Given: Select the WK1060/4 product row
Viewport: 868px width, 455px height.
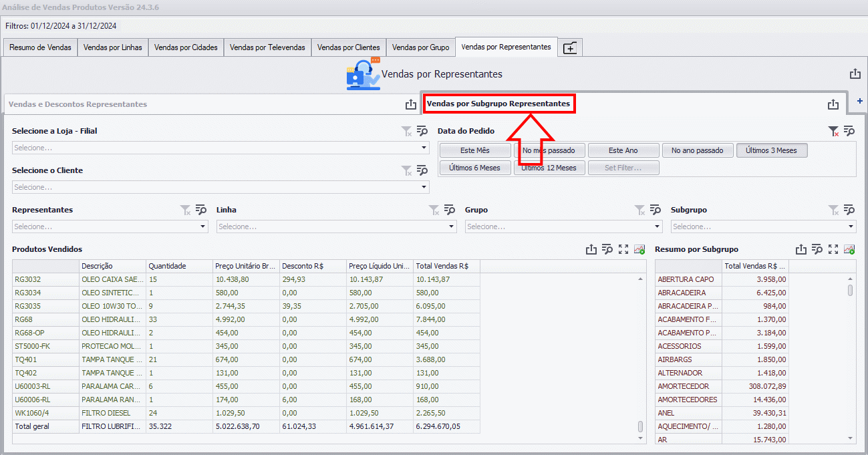Looking at the screenshot, I should tap(246, 413).
